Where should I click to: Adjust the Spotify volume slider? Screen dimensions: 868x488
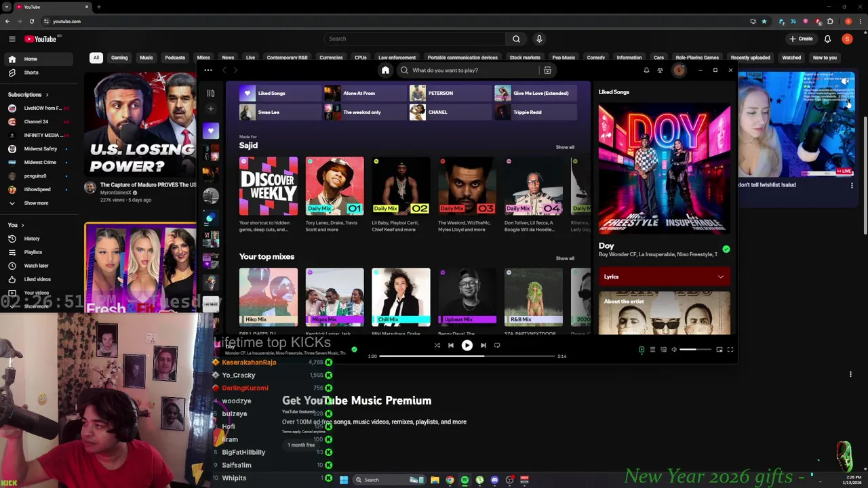click(696, 350)
